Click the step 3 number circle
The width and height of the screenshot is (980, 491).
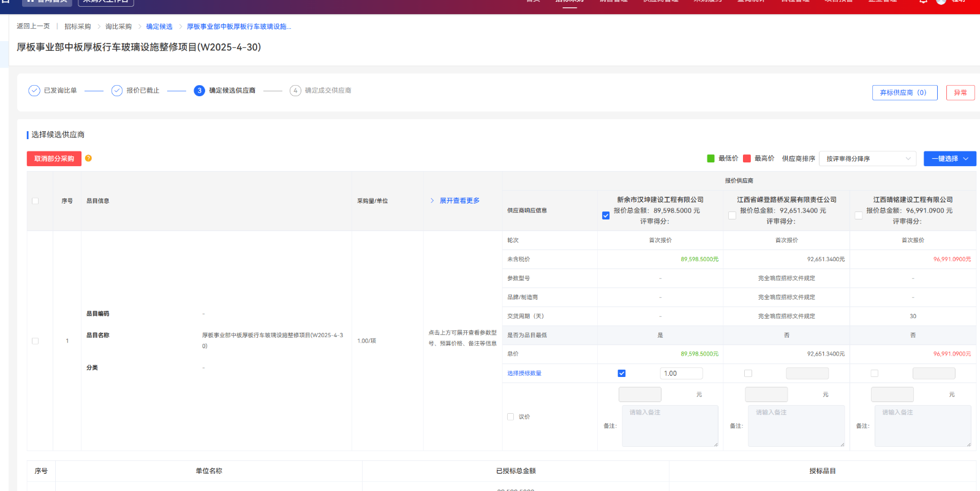pos(199,91)
